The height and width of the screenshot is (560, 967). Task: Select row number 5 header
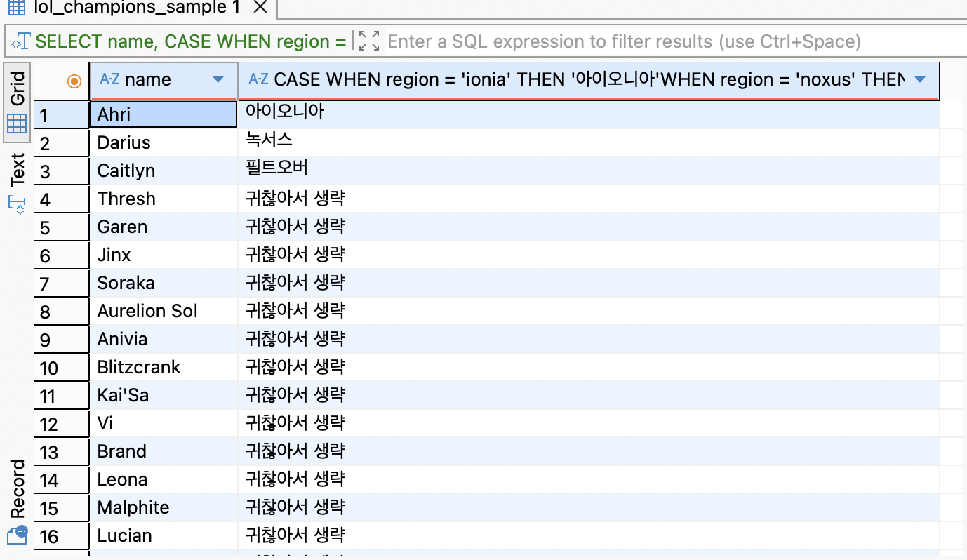(x=62, y=227)
